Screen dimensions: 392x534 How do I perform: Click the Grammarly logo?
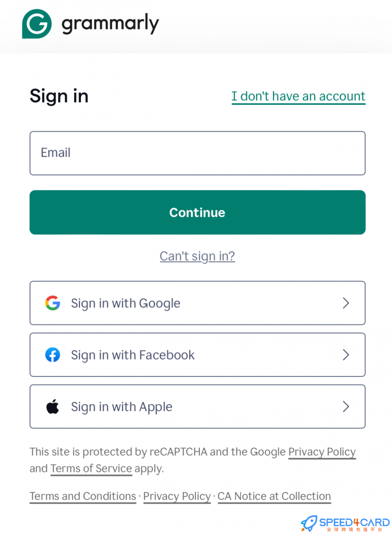[x=90, y=24]
